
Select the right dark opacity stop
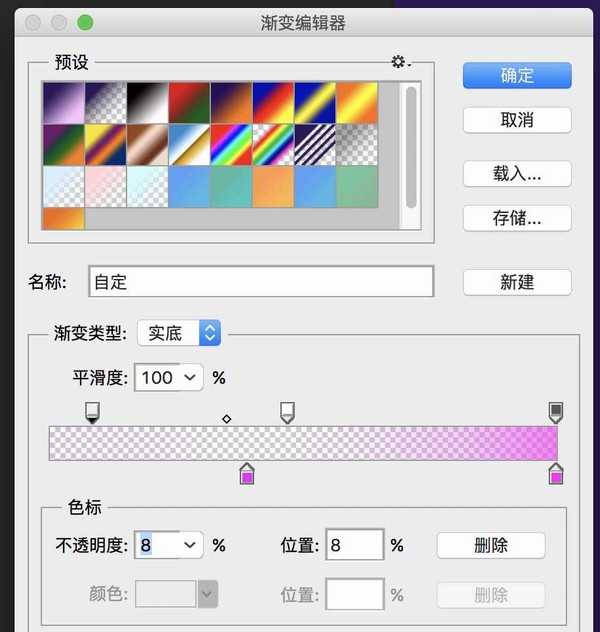click(556, 413)
